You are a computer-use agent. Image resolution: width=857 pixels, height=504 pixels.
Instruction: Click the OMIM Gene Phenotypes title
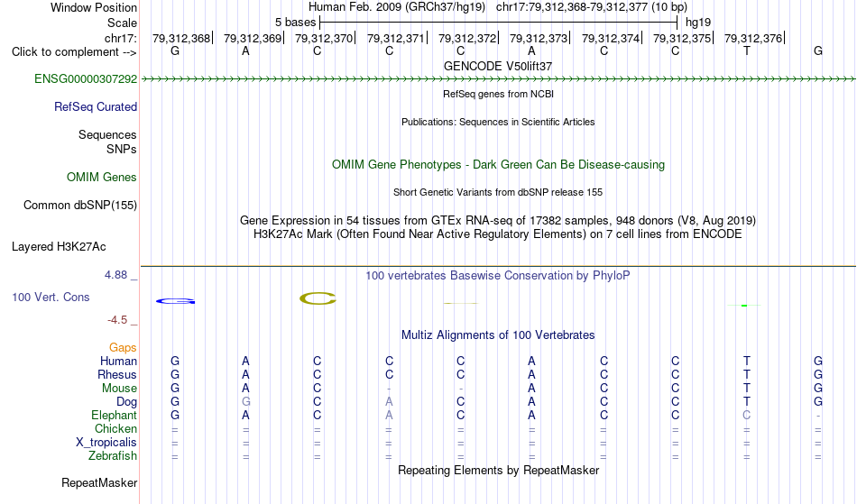point(498,164)
